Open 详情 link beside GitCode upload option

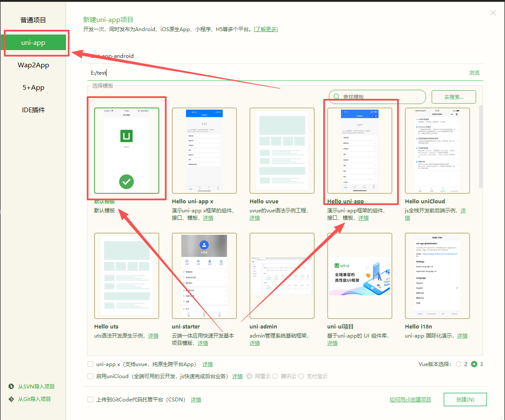pos(196,400)
